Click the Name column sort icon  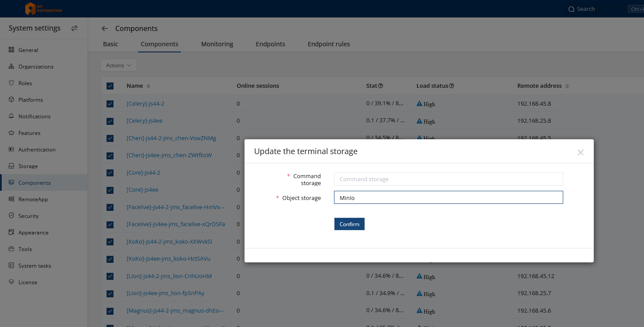pos(148,86)
